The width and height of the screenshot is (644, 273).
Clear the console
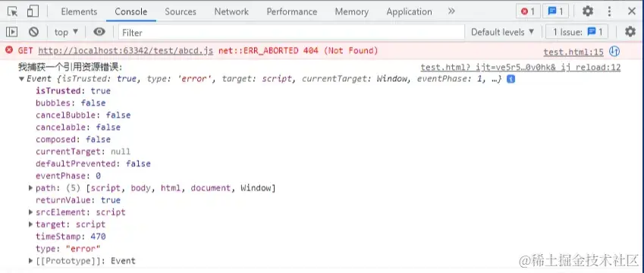(x=33, y=32)
